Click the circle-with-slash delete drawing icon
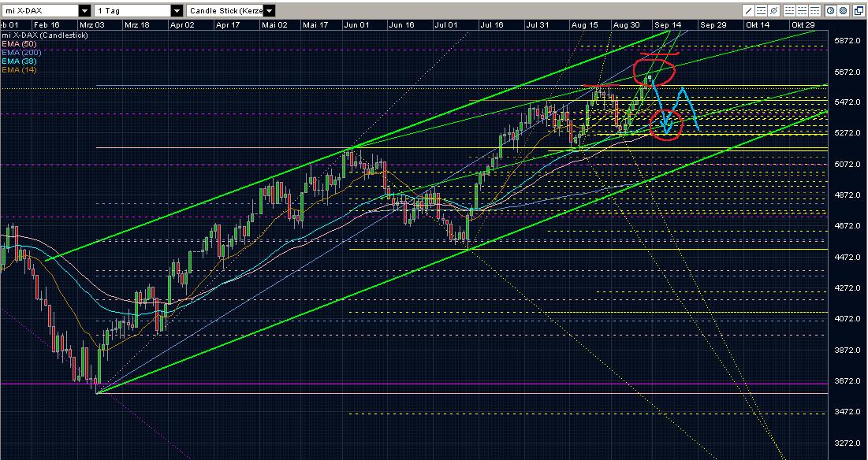This screenshot has height=460, width=868. click(x=773, y=10)
